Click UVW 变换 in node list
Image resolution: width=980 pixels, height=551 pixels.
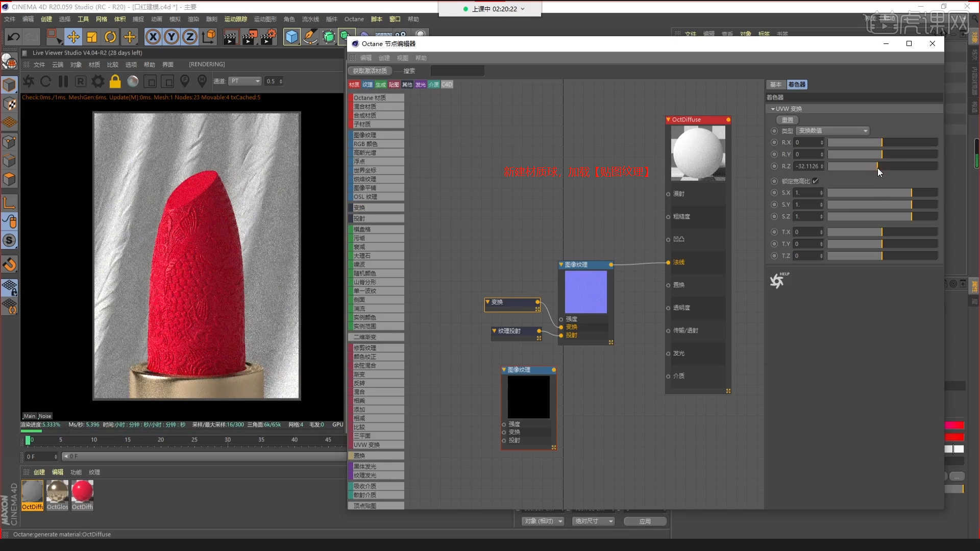pyautogui.click(x=376, y=445)
